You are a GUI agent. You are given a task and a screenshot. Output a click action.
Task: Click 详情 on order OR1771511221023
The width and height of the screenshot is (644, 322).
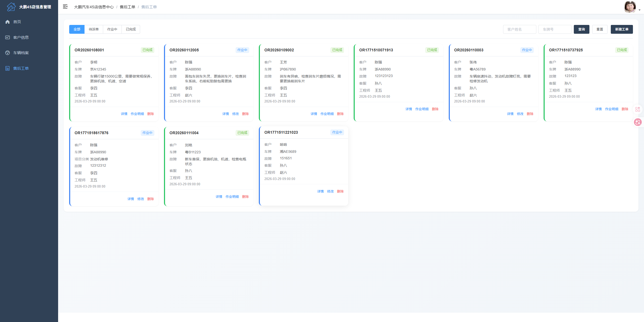tap(320, 191)
